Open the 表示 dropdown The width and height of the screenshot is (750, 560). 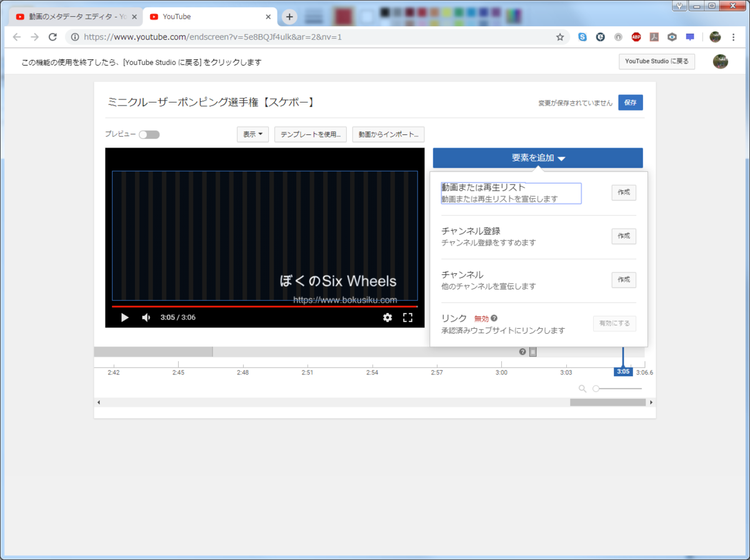click(252, 134)
